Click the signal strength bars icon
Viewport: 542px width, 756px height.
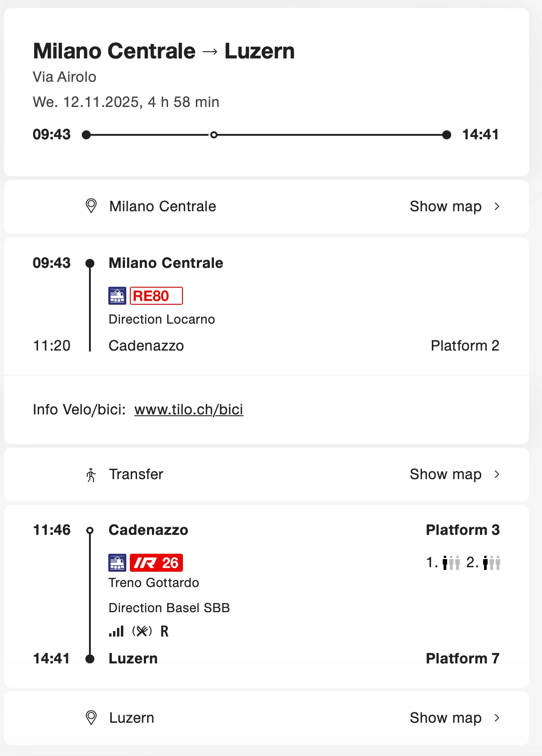(x=116, y=631)
